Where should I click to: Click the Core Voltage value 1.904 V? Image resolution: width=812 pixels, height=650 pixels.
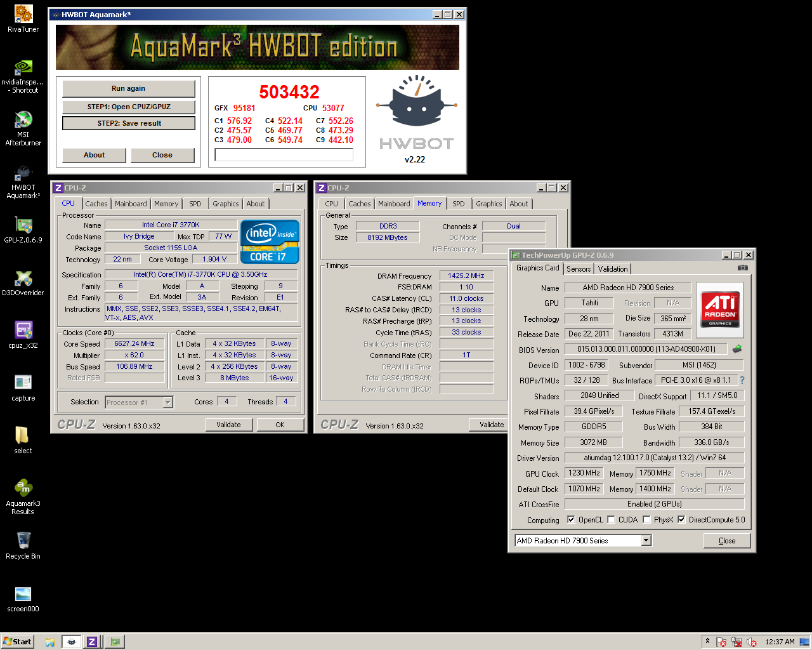click(x=214, y=259)
